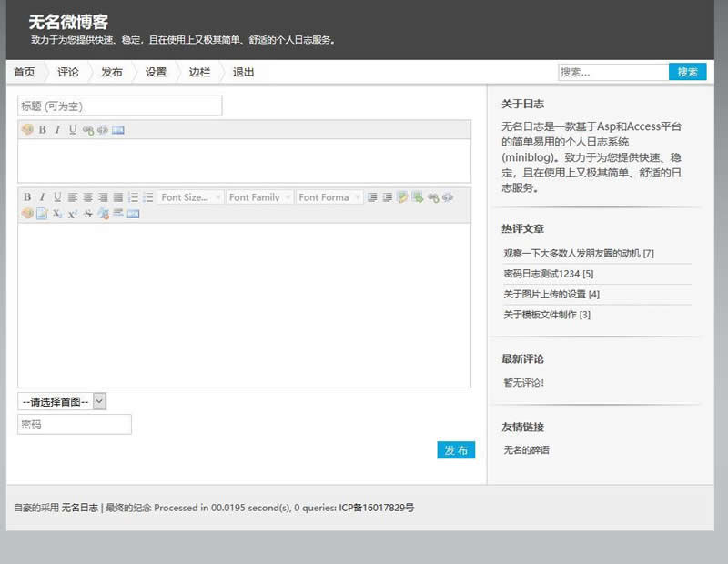Insert a subscript using the X₂ icon
The image size is (728, 564).
click(57, 214)
